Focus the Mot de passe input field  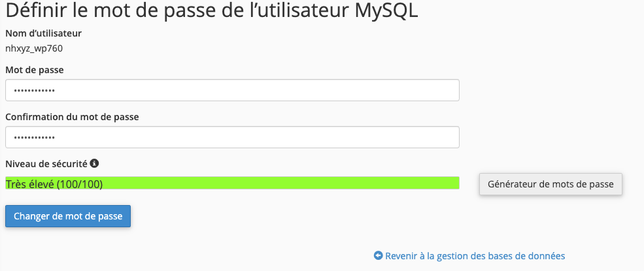pyautogui.click(x=232, y=90)
